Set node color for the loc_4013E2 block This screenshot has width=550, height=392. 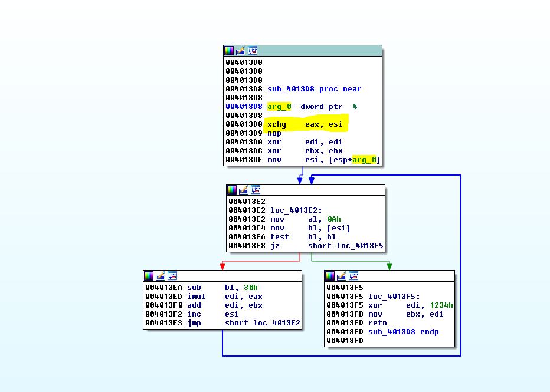(232, 190)
